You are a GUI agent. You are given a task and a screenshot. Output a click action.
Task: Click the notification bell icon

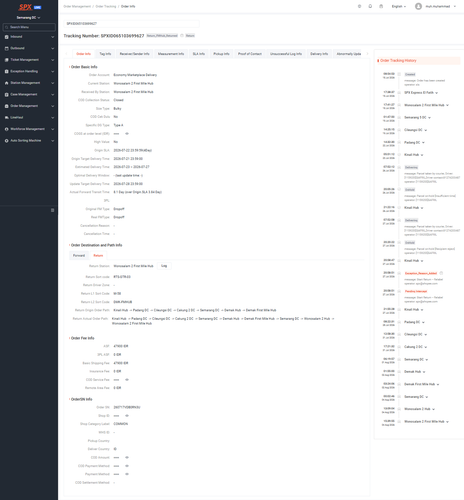pyautogui.click(x=370, y=6)
